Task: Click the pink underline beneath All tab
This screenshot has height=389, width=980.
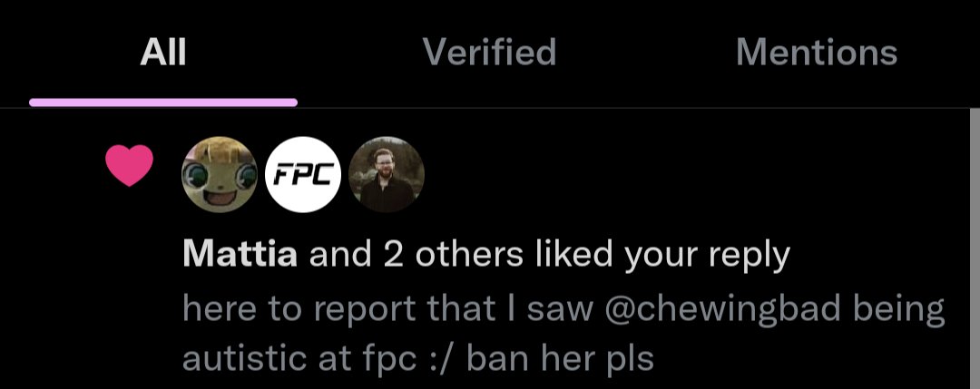Action: click(163, 102)
